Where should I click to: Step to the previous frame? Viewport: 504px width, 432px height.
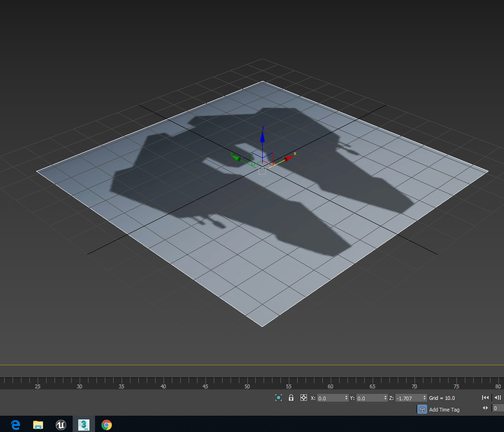497,398
